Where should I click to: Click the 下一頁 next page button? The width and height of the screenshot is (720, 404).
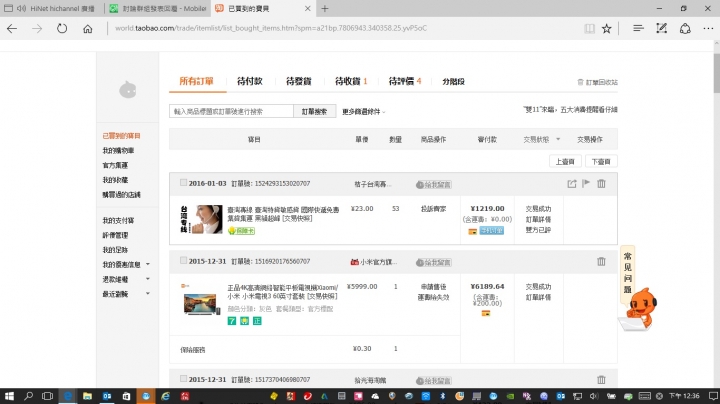(x=601, y=162)
